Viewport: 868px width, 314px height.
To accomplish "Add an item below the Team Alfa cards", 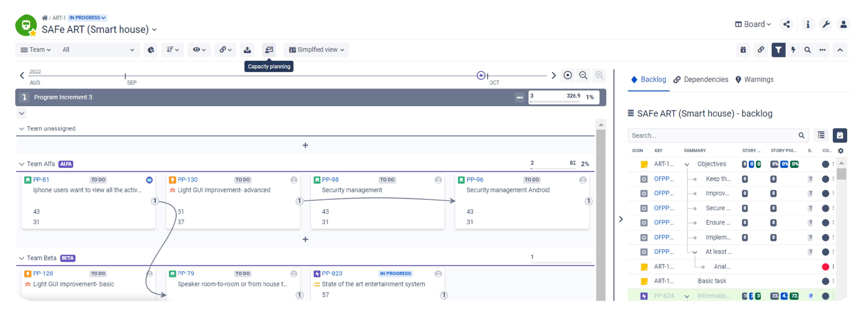I will point(305,240).
